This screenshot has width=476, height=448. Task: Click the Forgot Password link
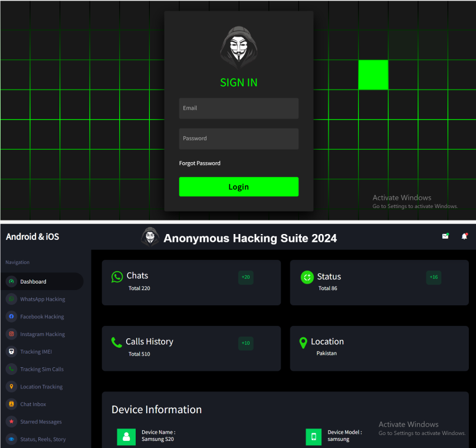[x=200, y=163]
